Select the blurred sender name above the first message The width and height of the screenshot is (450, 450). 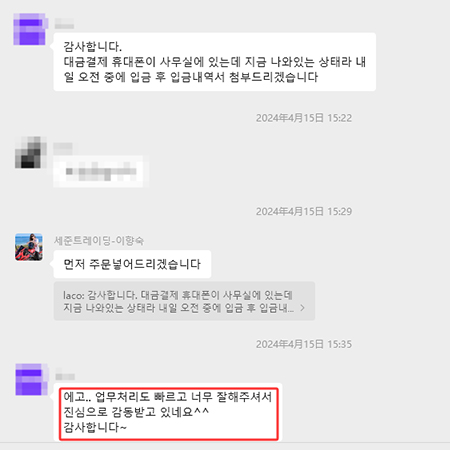click(64, 24)
